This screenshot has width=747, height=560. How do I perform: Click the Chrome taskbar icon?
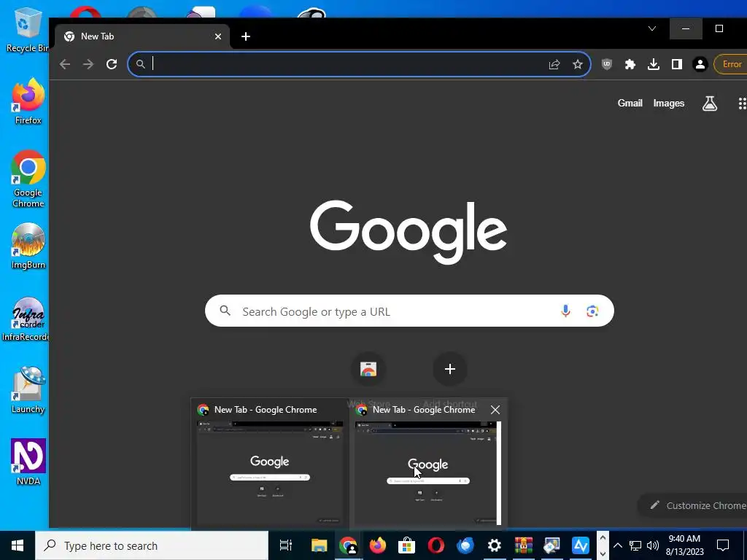coord(348,545)
